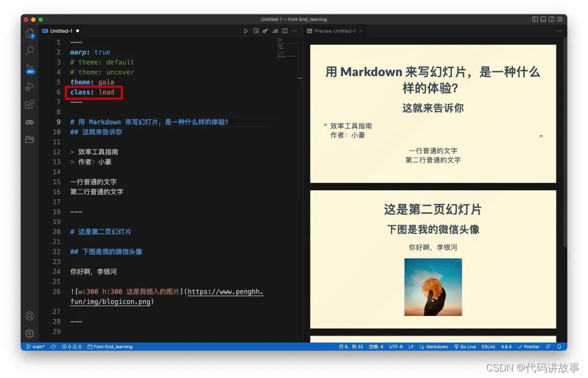Split the editor to the right
588x378 pixels.
pyautogui.click(x=285, y=31)
